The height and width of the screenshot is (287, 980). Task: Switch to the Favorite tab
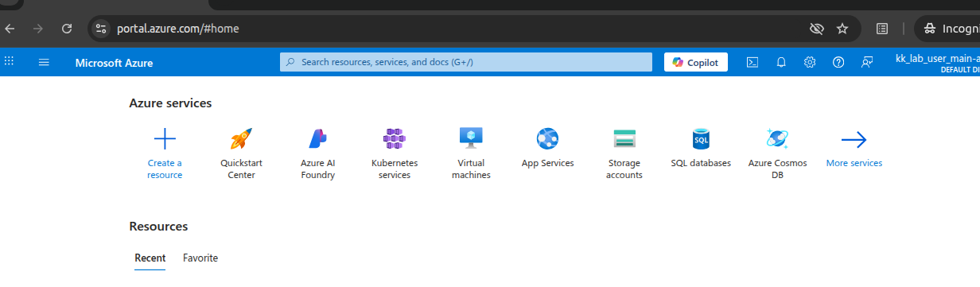[200, 258]
